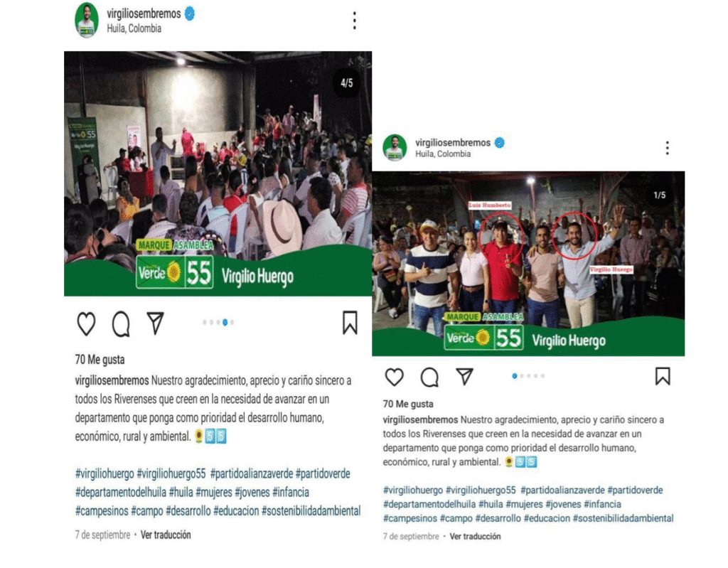This screenshot has height=568, width=728.
Task: Open comments on the right post
Action: click(429, 377)
